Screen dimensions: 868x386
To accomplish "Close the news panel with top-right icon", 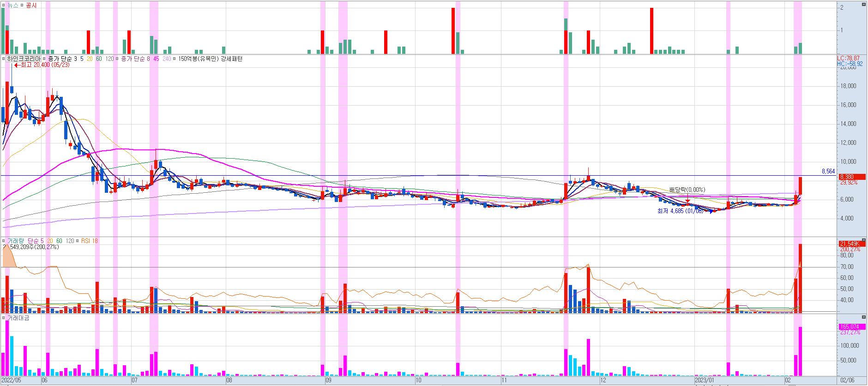I will (x=863, y=5).
